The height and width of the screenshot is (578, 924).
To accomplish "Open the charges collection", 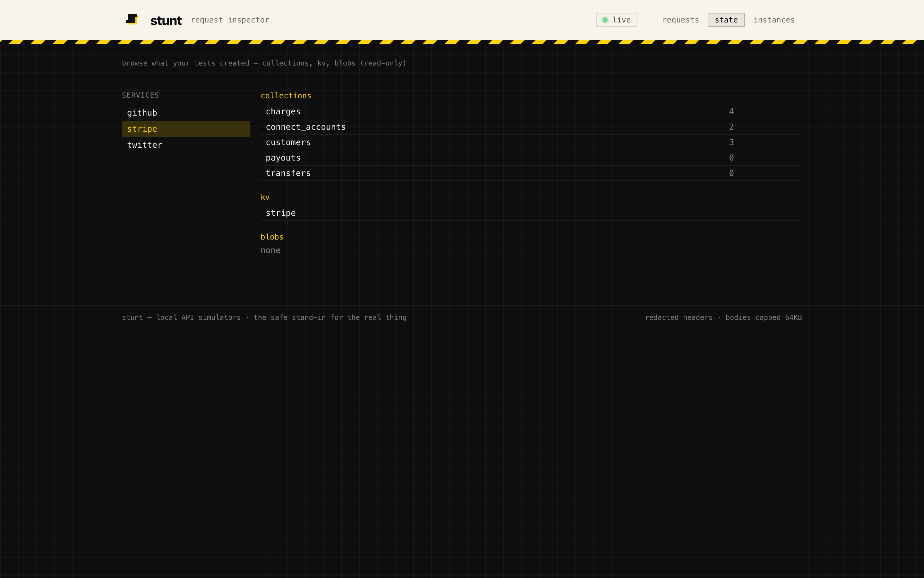I will pyautogui.click(x=531, y=112).
